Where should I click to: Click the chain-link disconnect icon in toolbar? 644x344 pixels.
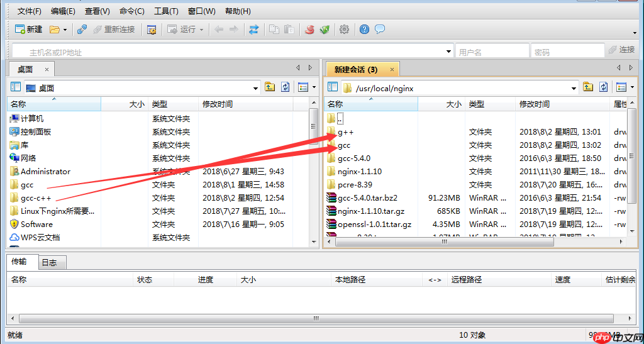pyautogui.click(x=82, y=29)
